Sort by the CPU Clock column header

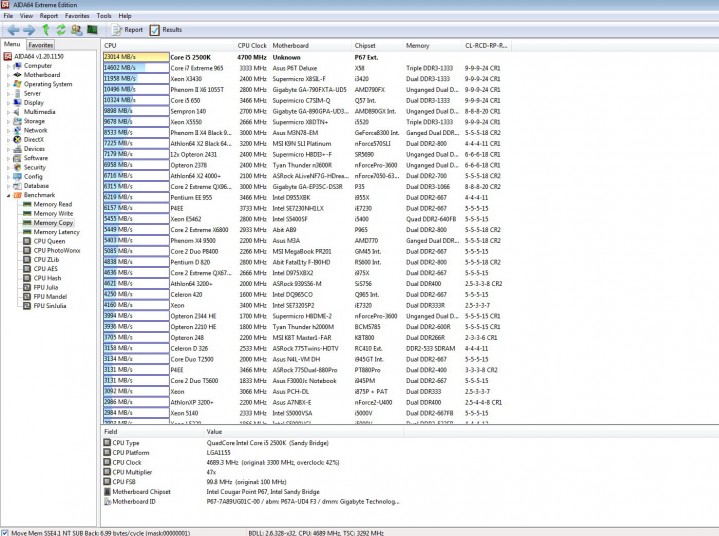(252, 45)
